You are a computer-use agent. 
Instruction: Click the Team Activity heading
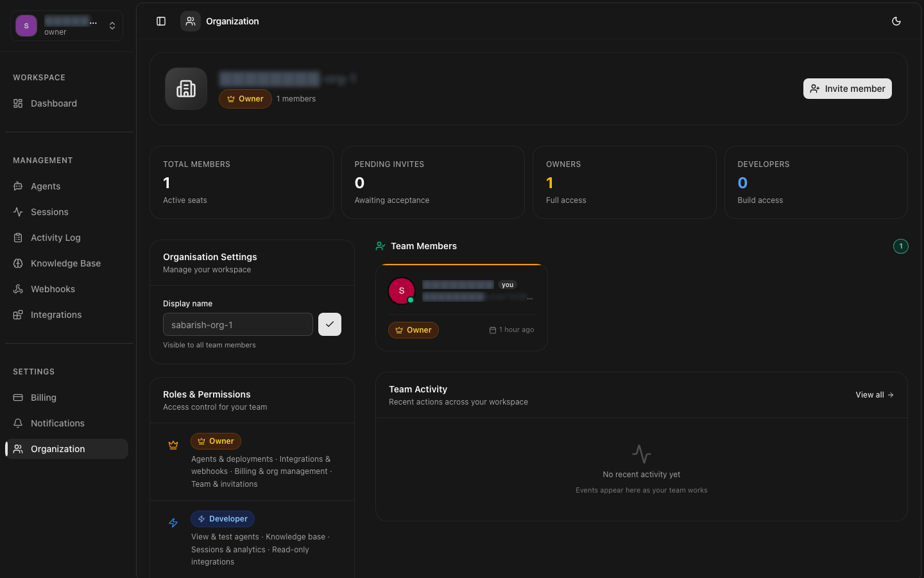click(418, 389)
